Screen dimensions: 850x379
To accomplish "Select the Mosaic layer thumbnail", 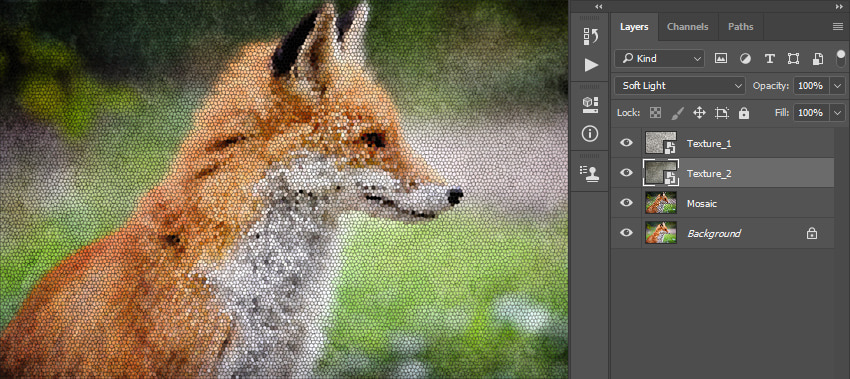I will point(661,203).
